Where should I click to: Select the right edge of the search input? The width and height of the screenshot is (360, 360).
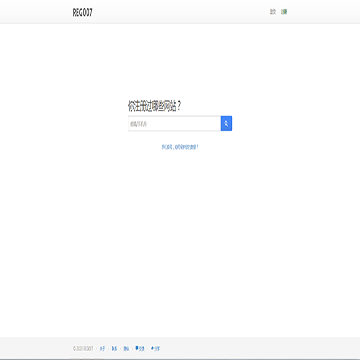(x=217, y=124)
